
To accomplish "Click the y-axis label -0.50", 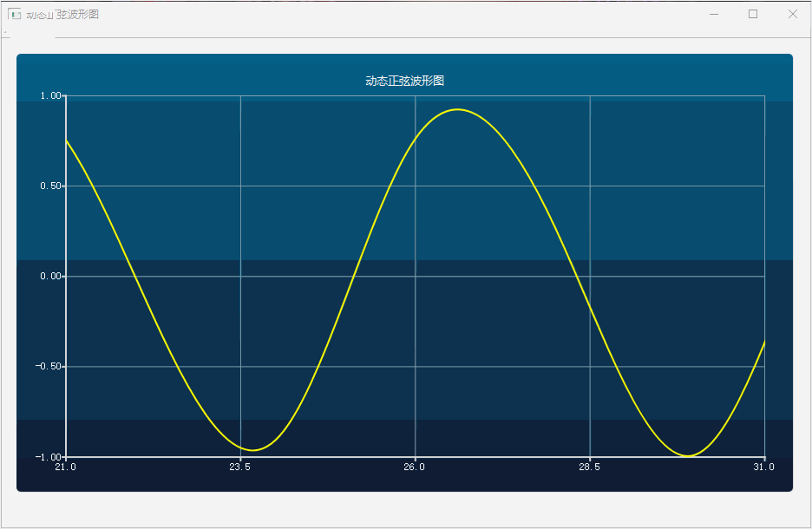I will [x=48, y=366].
